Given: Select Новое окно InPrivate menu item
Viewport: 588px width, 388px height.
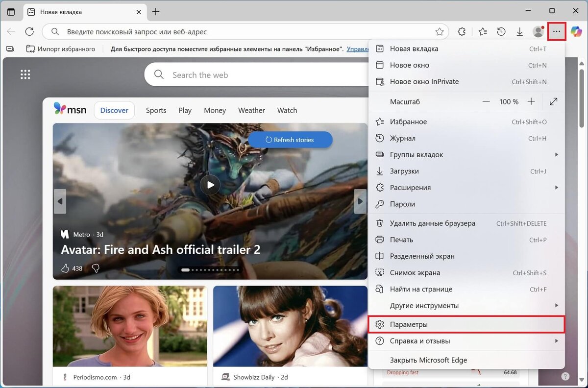Looking at the screenshot, I should point(466,82).
